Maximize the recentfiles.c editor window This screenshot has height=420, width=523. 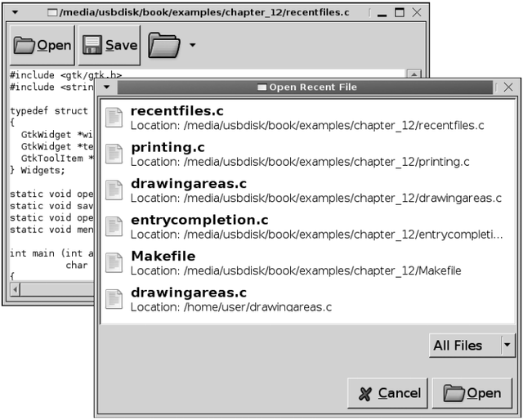coord(400,12)
